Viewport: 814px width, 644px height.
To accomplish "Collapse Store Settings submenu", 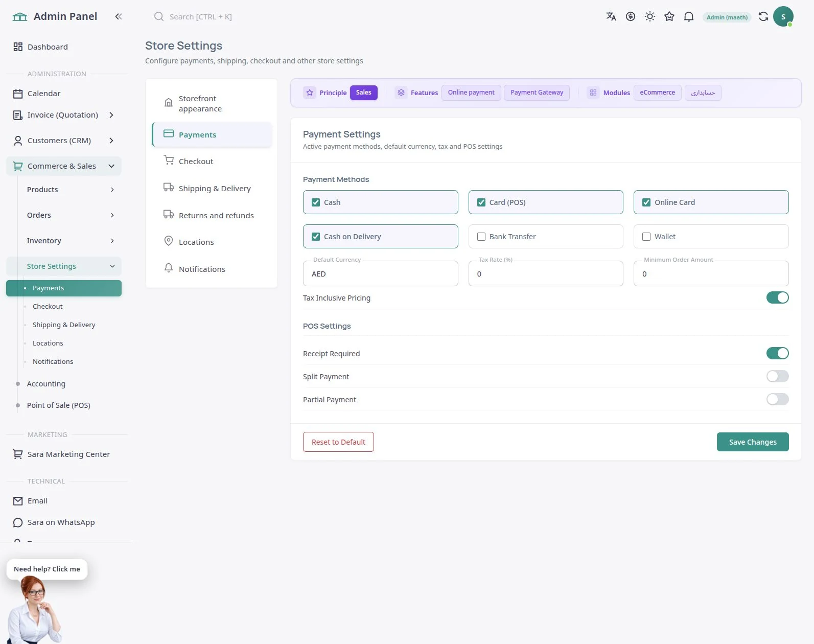I will [64, 266].
